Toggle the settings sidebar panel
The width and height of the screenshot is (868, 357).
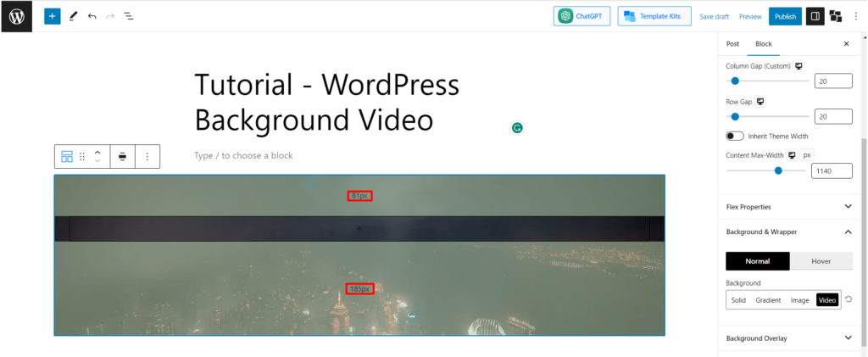(x=815, y=17)
